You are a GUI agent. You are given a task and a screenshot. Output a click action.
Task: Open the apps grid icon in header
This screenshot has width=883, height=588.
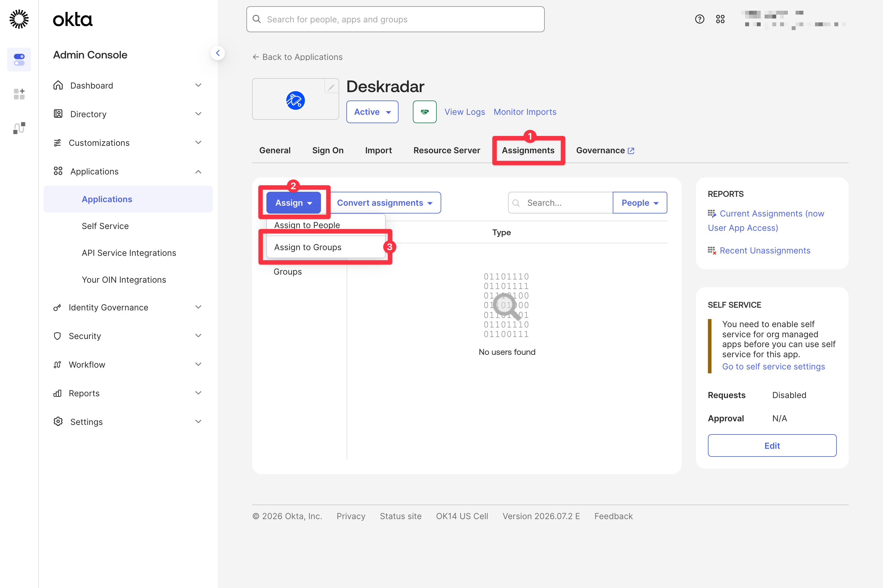tap(720, 19)
